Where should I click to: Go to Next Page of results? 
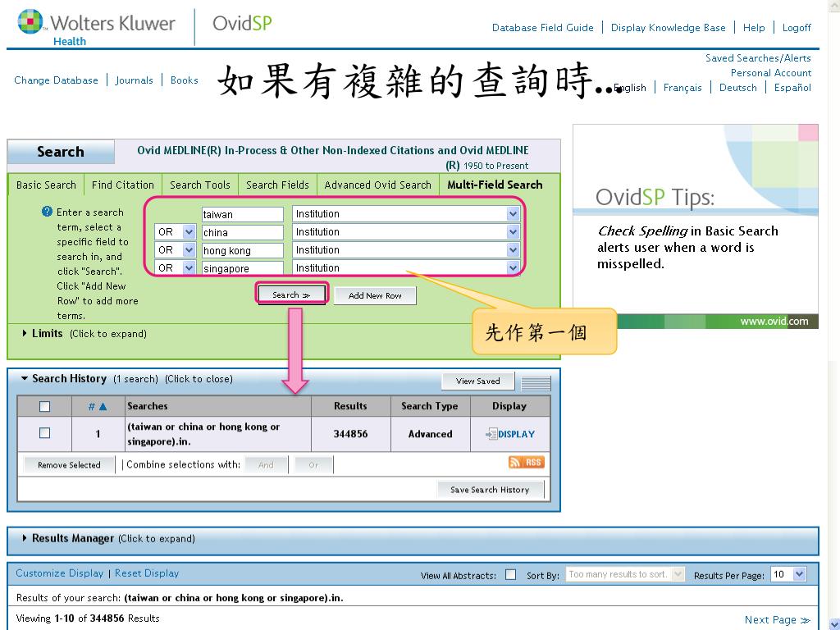click(x=778, y=620)
